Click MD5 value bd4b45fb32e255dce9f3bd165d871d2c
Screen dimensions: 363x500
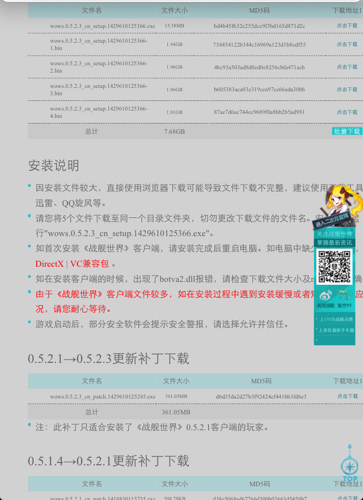click(259, 26)
